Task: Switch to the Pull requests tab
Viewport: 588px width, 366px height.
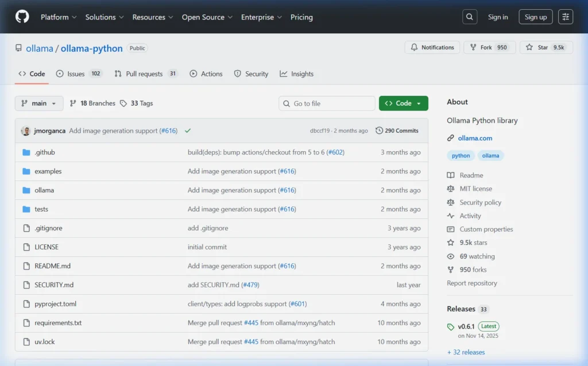Action: click(x=144, y=74)
